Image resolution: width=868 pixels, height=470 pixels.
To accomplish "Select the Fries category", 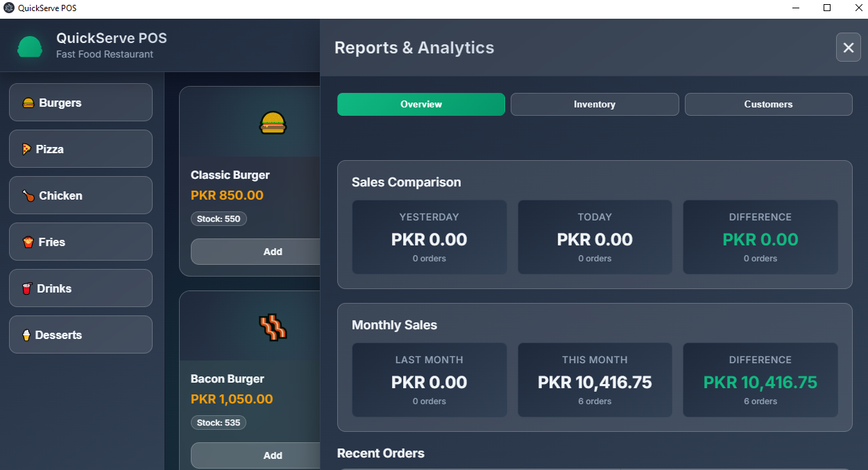I will [80, 242].
